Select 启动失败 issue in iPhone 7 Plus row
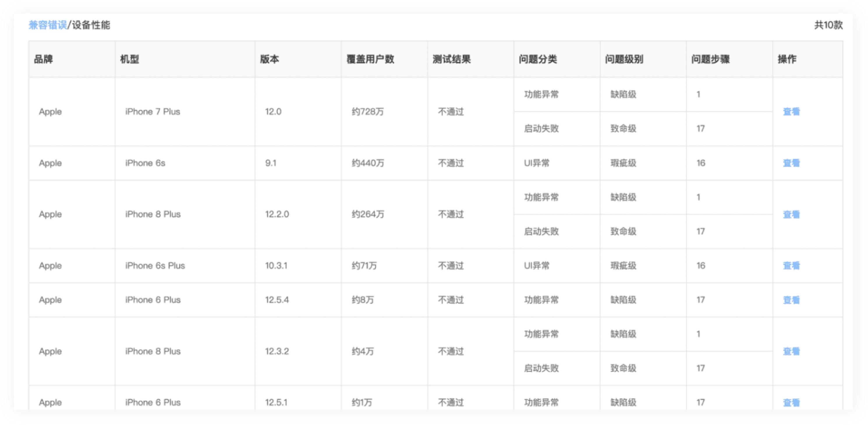The width and height of the screenshot is (868, 425). point(541,129)
